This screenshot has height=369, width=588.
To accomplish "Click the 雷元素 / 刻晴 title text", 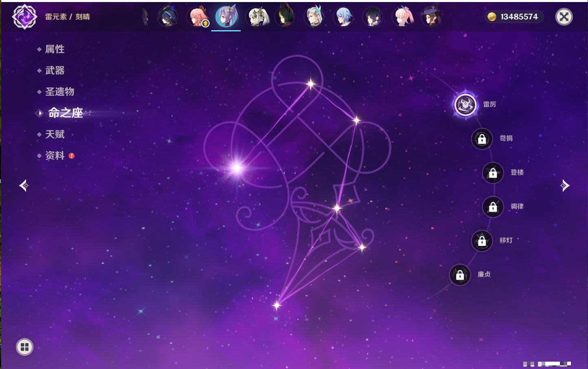I will 68,17.
